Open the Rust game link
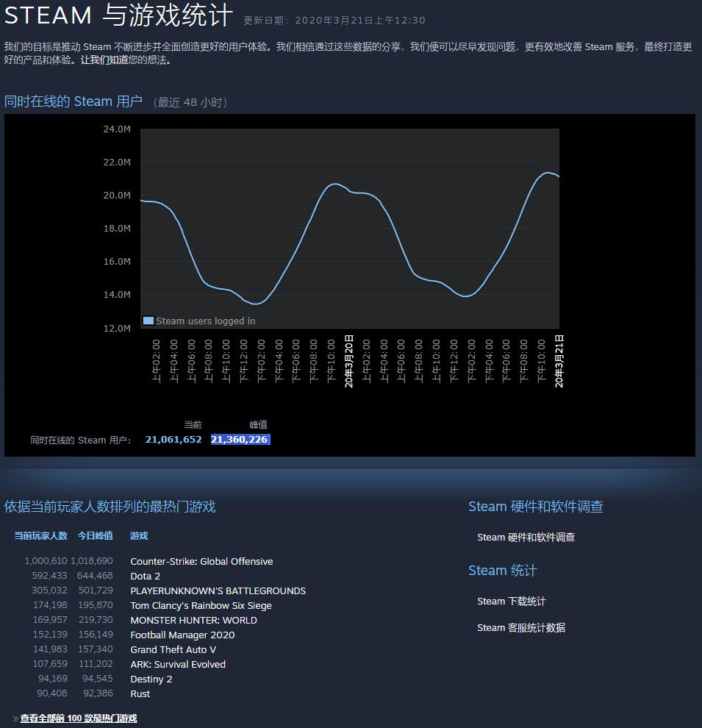The image size is (702, 728). [x=140, y=693]
